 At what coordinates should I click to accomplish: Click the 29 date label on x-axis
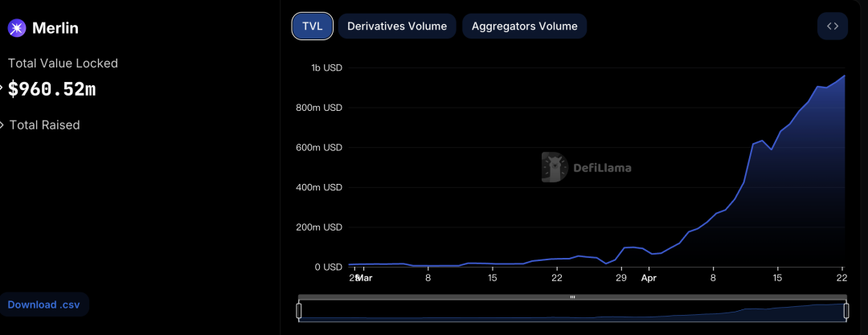(621, 278)
